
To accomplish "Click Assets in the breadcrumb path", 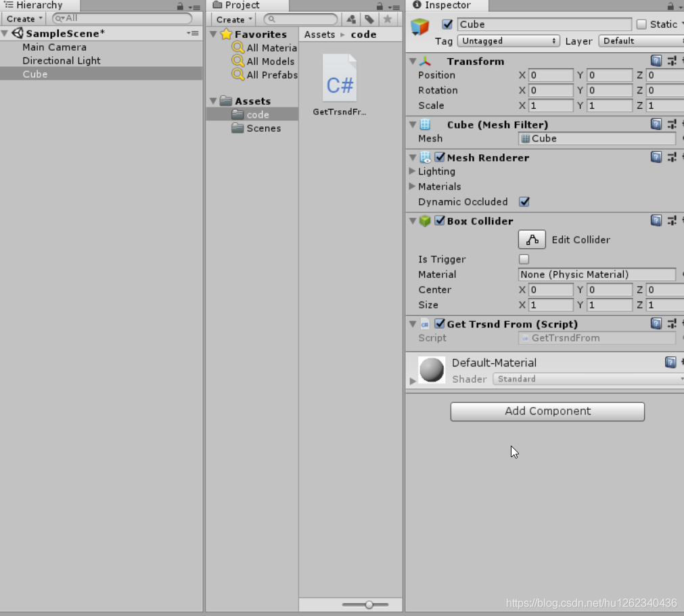I will click(319, 34).
